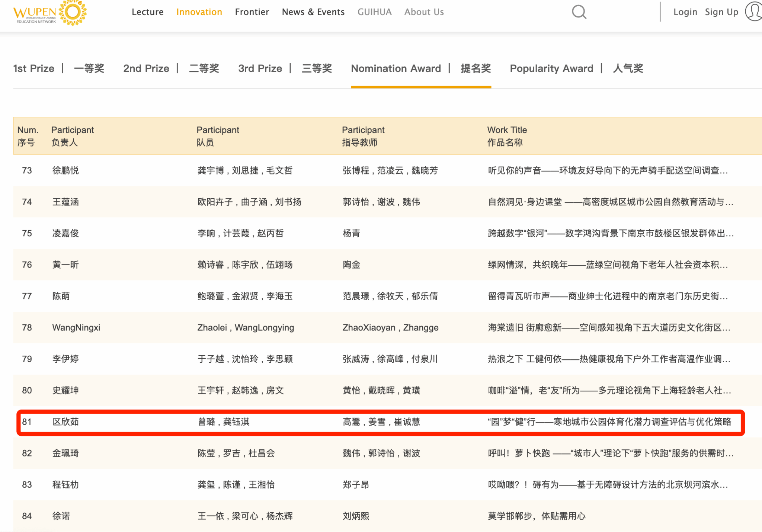Viewport: 762px width, 532px height.
Task: Click the Sign Up link
Action: tap(721, 12)
